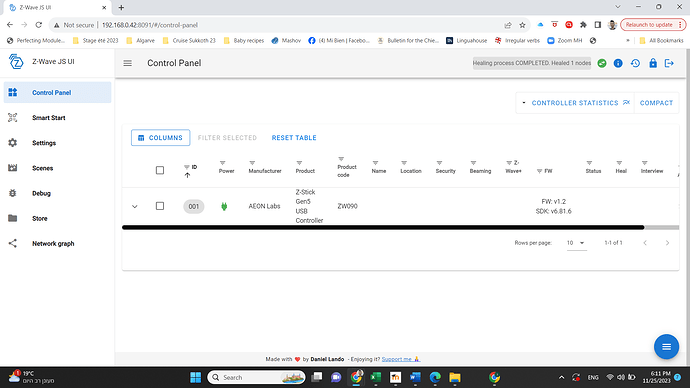Image resolution: width=690 pixels, height=388 pixels.
Task: Go to the previous table page
Action: pyautogui.click(x=645, y=243)
